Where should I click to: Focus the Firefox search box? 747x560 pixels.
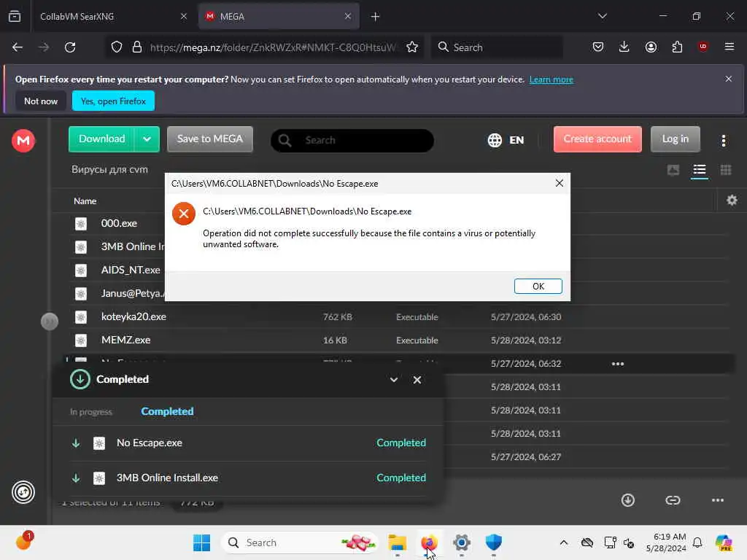(x=497, y=47)
